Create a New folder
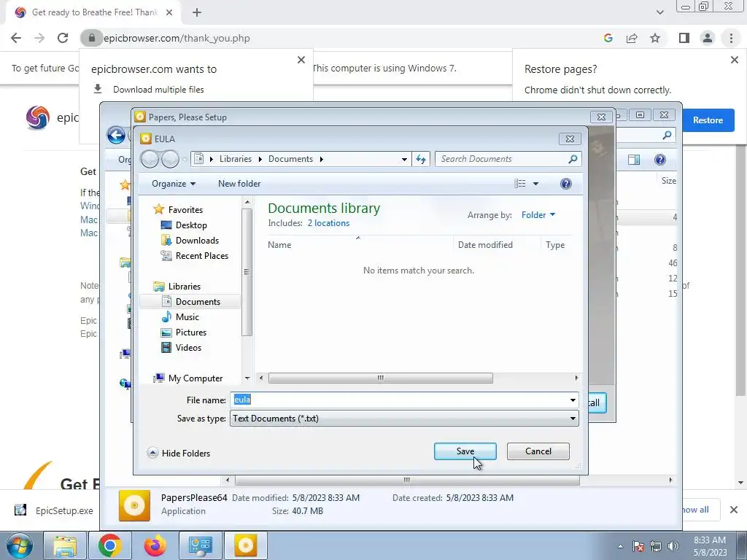 click(239, 184)
